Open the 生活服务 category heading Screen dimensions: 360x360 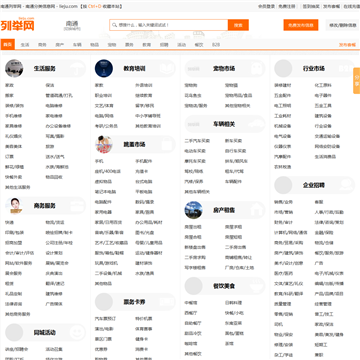[45, 69]
